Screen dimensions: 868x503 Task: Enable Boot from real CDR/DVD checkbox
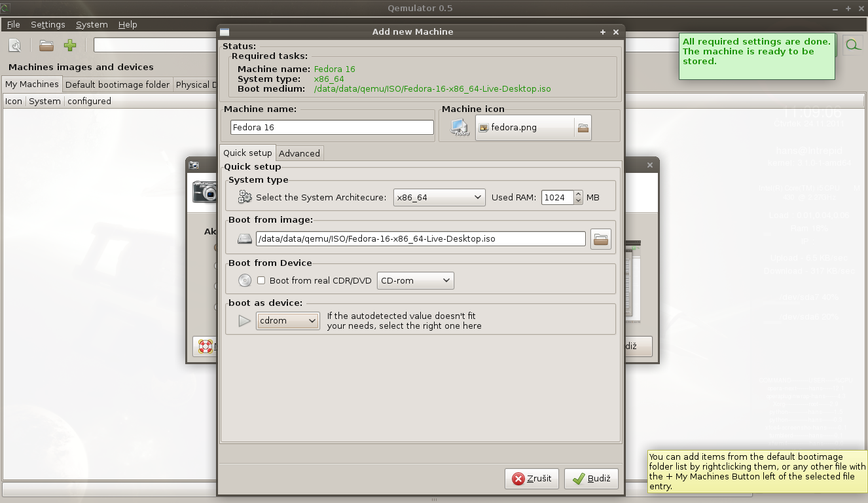261,280
